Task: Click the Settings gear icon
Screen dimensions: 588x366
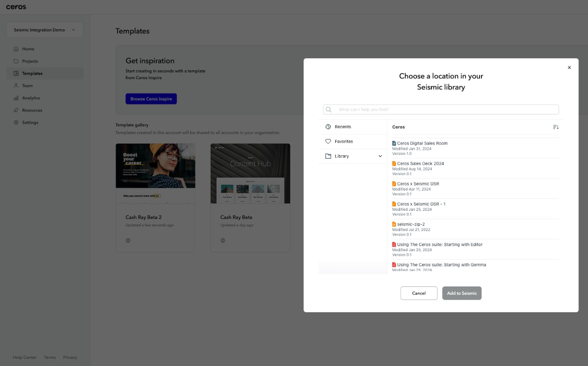Action: point(16,122)
